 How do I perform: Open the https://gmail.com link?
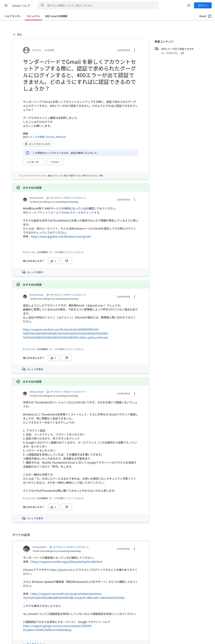click(61, 570)
